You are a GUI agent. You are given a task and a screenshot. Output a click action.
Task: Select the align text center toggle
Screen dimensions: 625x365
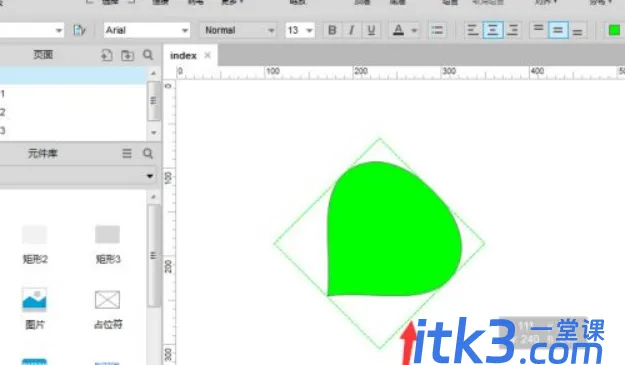(493, 30)
